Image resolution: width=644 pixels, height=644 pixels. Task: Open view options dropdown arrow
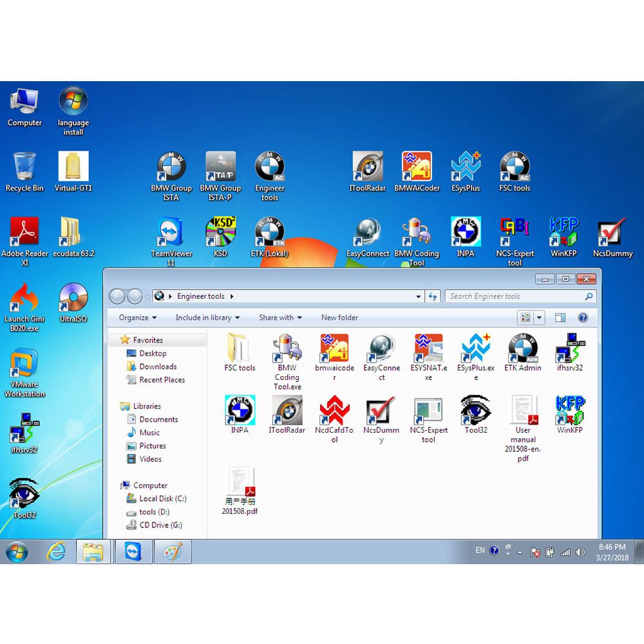[x=539, y=317]
